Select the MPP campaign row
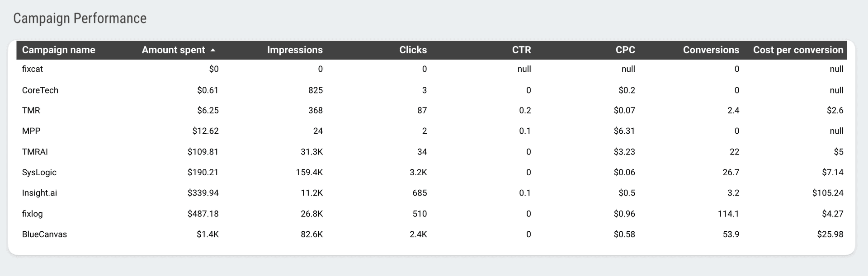The height and width of the screenshot is (276, 868). coord(31,131)
